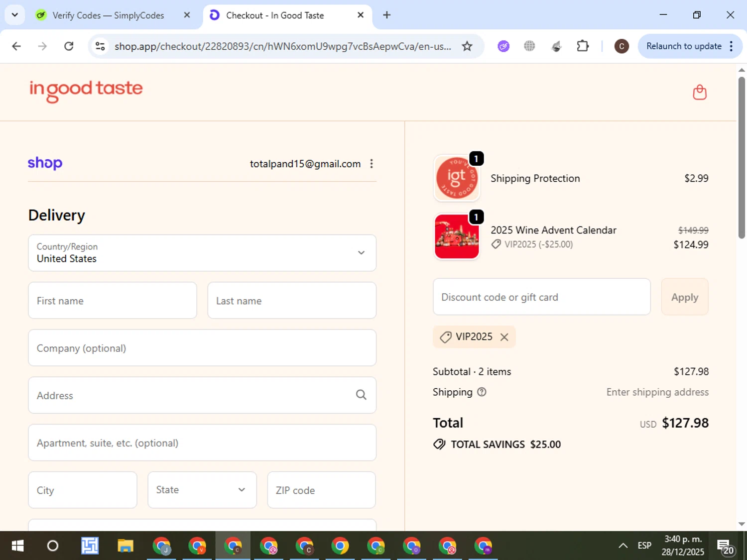Close the Checkout In Good Taste tab

pyautogui.click(x=361, y=15)
